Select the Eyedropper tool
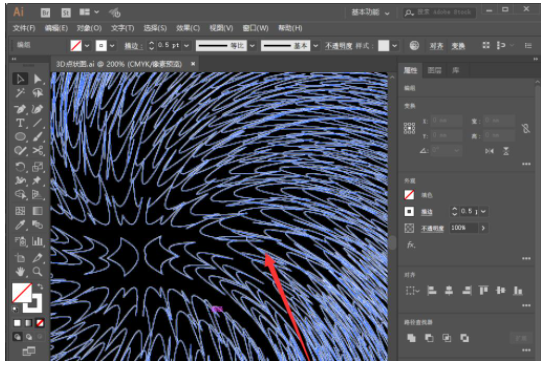 pyautogui.click(x=20, y=225)
